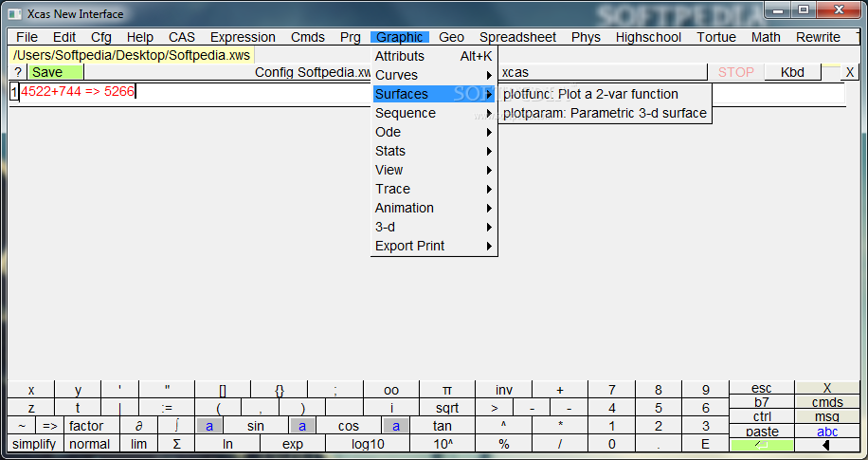Click the sqrt key
868x460 pixels.
tap(447, 409)
